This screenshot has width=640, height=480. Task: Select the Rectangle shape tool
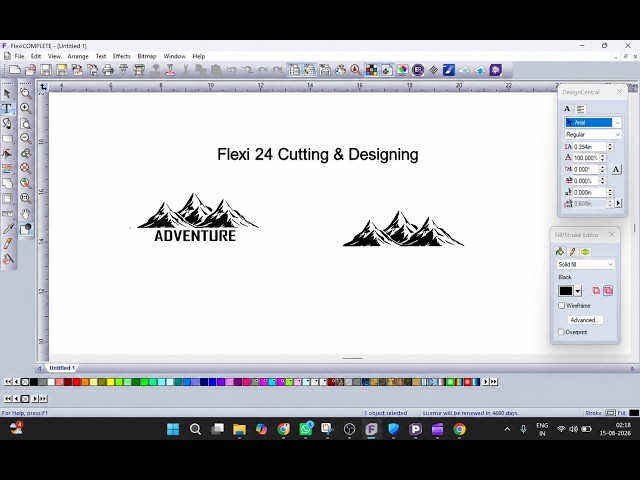[7, 139]
